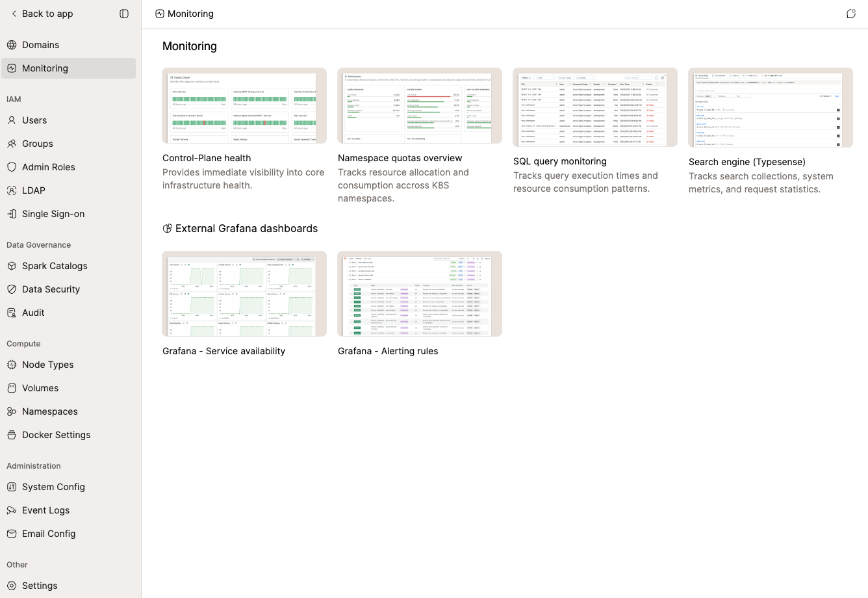Click the Spark Catalogs cube icon
868x598 pixels.
point(12,266)
